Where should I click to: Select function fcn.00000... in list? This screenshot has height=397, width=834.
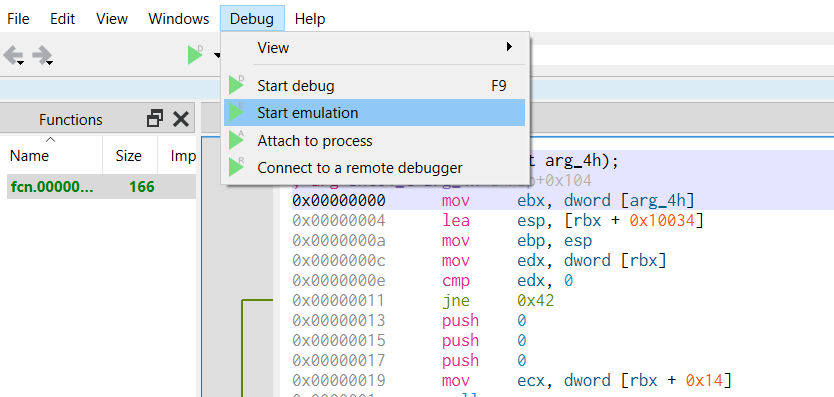pyautogui.click(x=52, y=187)
